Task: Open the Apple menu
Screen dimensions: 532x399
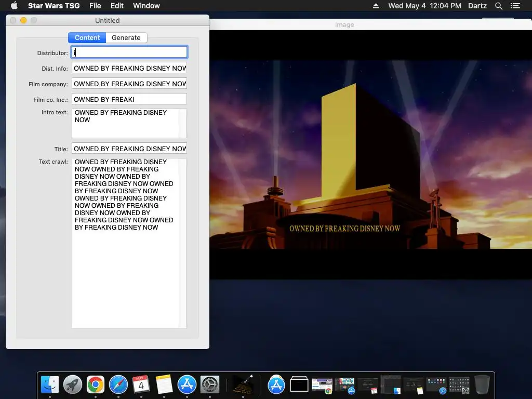Action: (14, 5)
